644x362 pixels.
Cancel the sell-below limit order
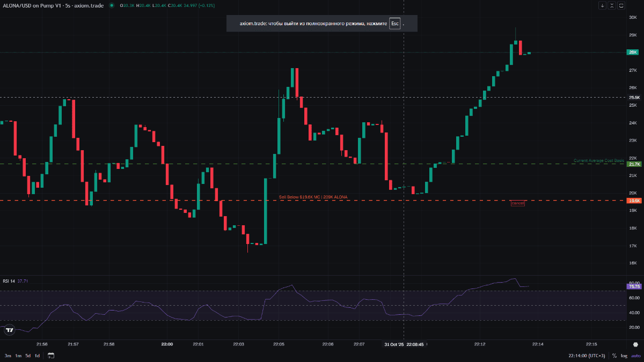coord(518,203)
